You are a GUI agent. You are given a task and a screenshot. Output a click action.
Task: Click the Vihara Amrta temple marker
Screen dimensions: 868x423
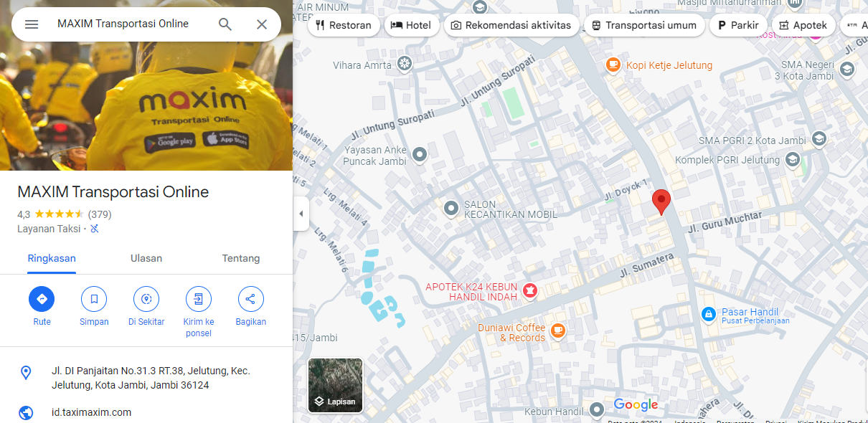point(405,65)
